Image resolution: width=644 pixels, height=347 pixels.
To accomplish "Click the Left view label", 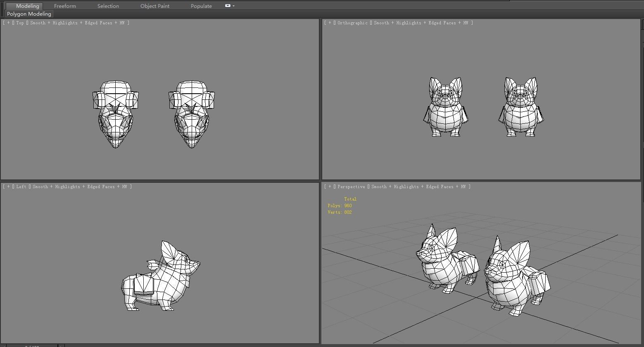I will coord(21,186).
